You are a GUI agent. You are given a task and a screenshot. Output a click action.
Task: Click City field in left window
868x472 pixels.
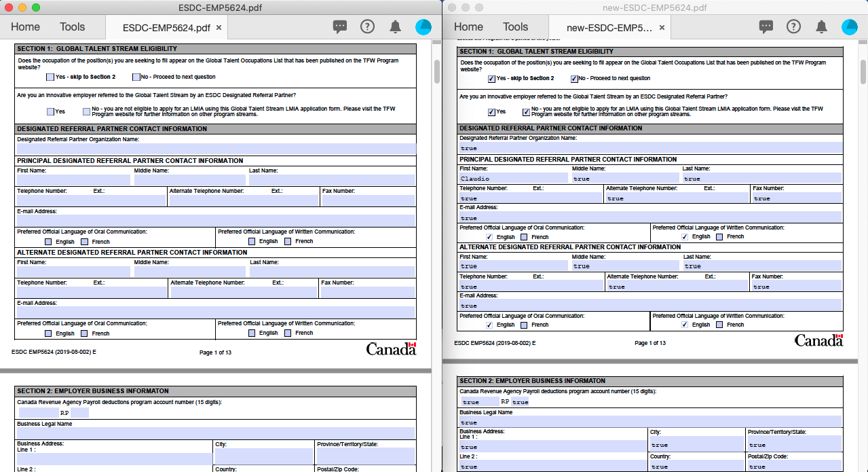264,456
